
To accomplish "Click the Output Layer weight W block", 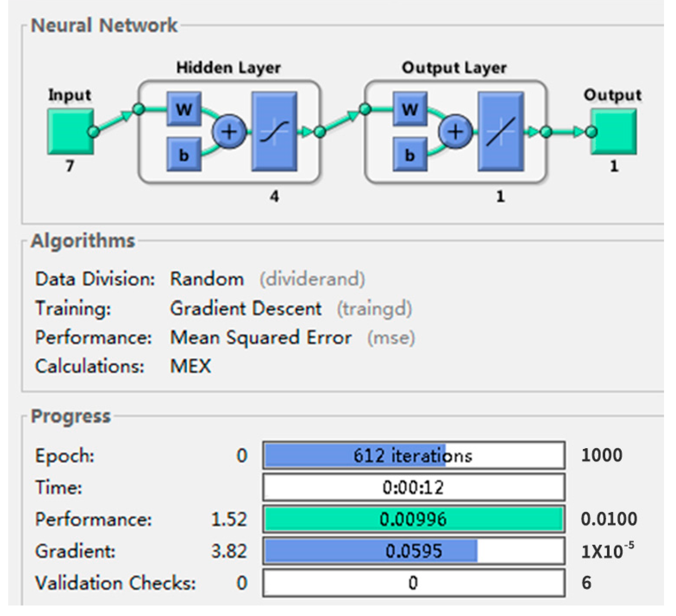I will 410,109.
